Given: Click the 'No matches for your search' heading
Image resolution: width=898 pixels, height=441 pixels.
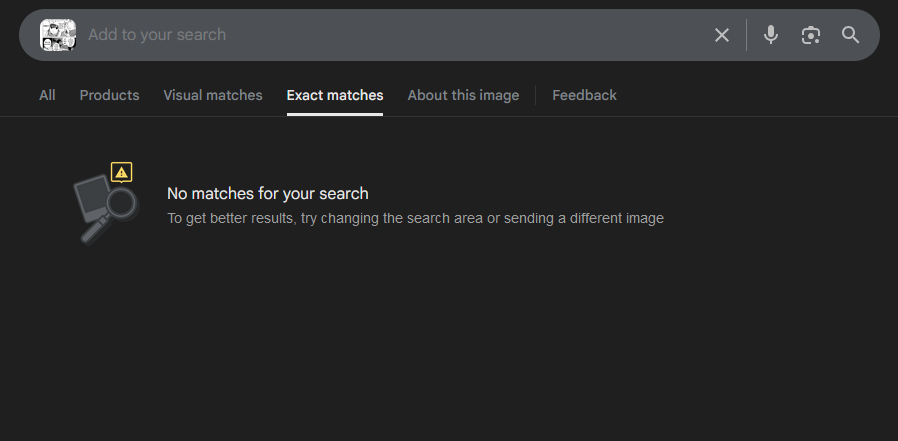Looking at the screenshot, I should coord(268,194).
